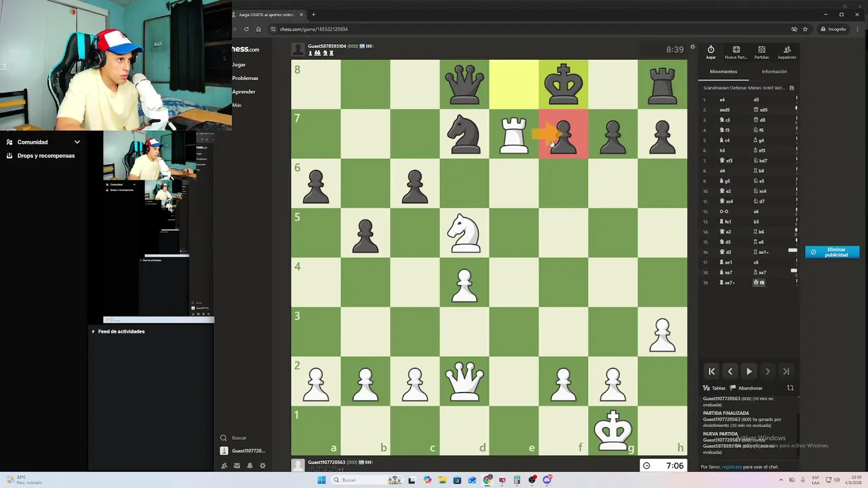This screenshot has width=868, height=488.
Task: Go to browser home page
Action: click(258, 29)
